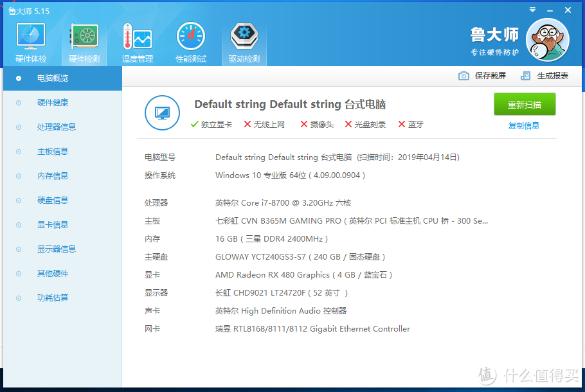Click the 复制信息 copy info link
Image resolution: width=585 pixels, height=392 pixels.
524,126
